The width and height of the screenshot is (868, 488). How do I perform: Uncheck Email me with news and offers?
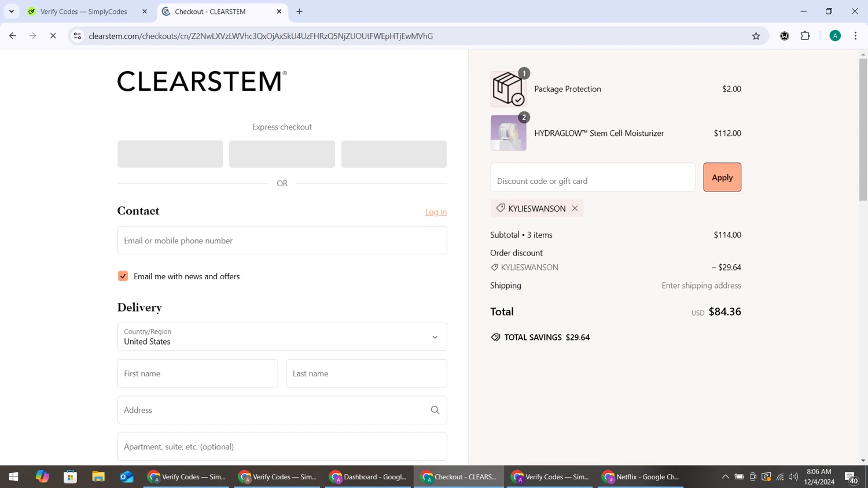coord(123,276)
